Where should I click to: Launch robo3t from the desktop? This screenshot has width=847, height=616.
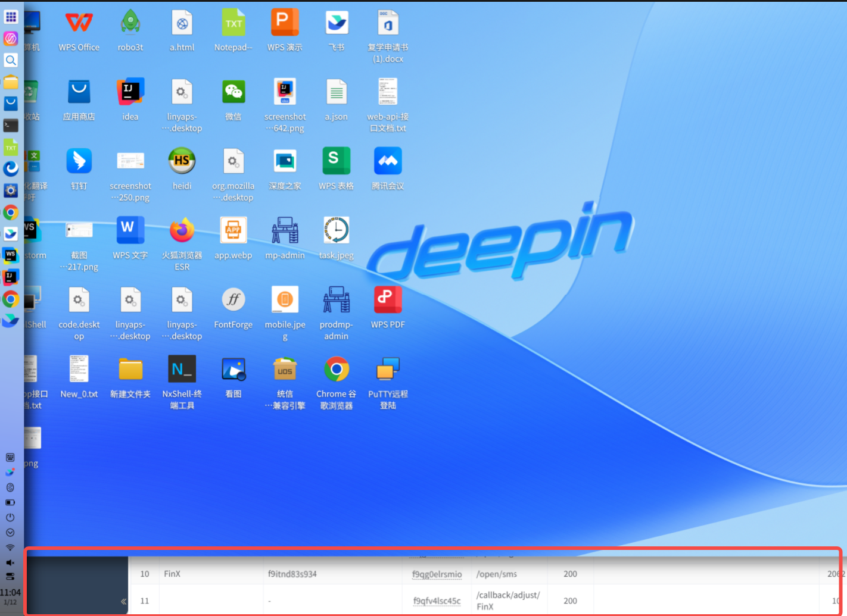point(130,31)
